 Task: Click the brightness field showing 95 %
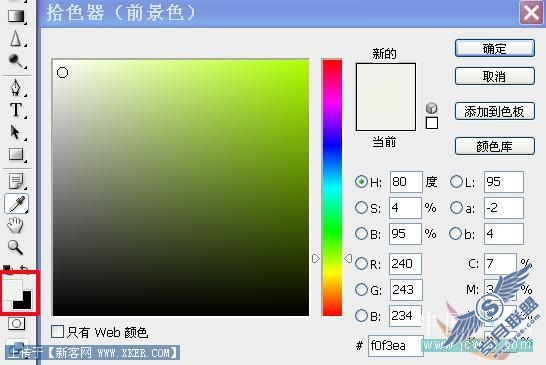pyautogui.click(x=405, y=234)
